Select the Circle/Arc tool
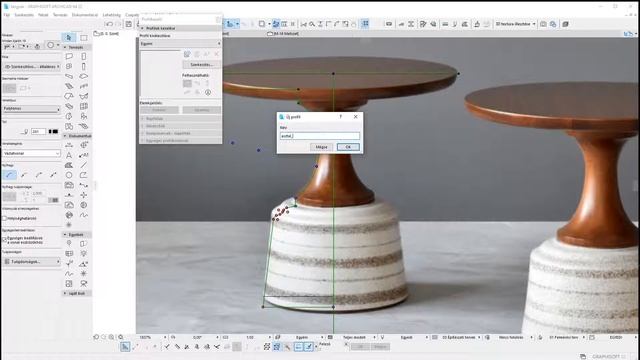Image resolution: width=640 pixels, height=360 pixels. 69,175
